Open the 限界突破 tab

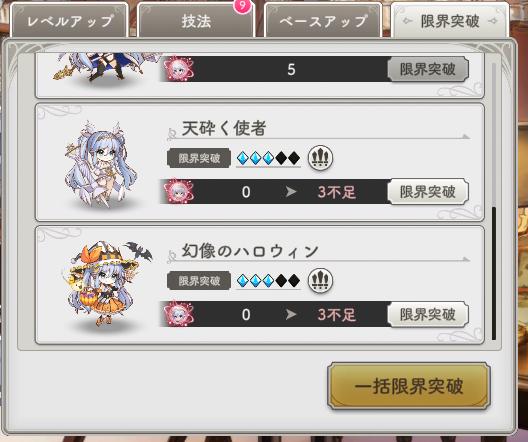point(450,21)
